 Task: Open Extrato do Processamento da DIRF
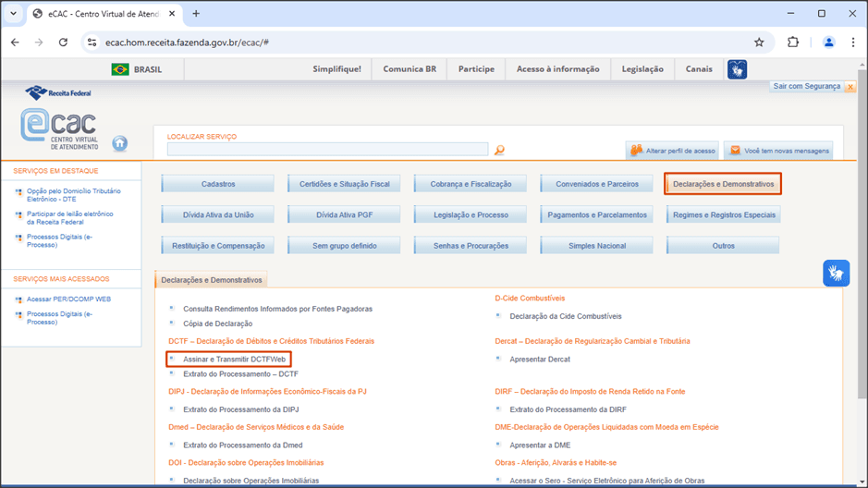pos(568,409)
